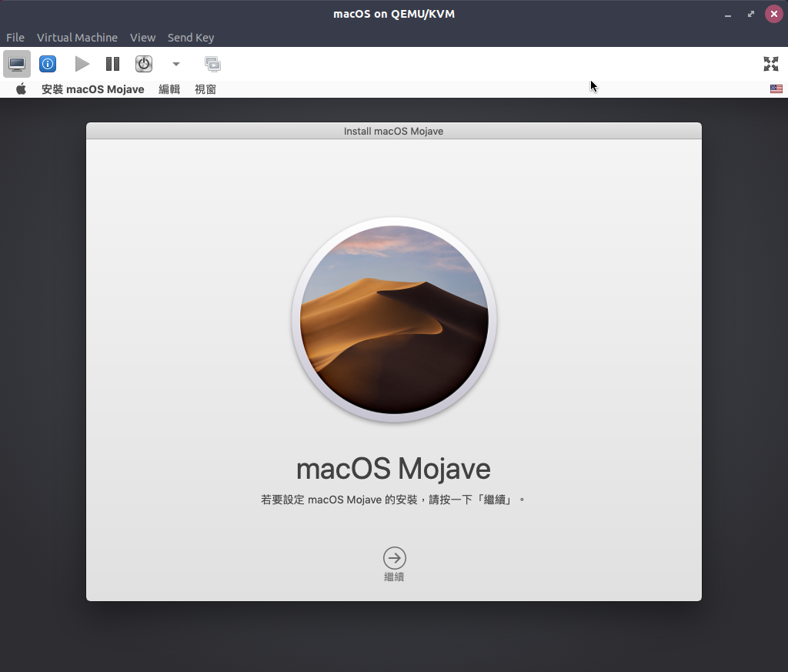Viewport: 788px width, 672px height.
Task: Open the Send Key menu
Action: point(191,38)
